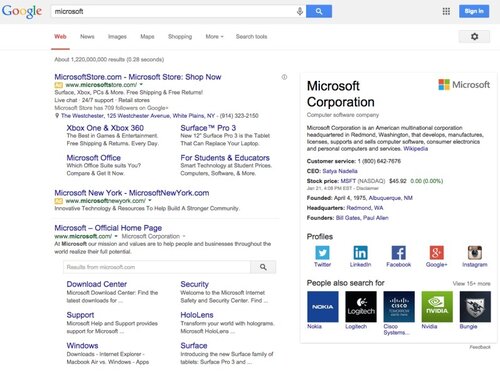
Task: Click the Feedback link below panel
Action: pos(480,347)
